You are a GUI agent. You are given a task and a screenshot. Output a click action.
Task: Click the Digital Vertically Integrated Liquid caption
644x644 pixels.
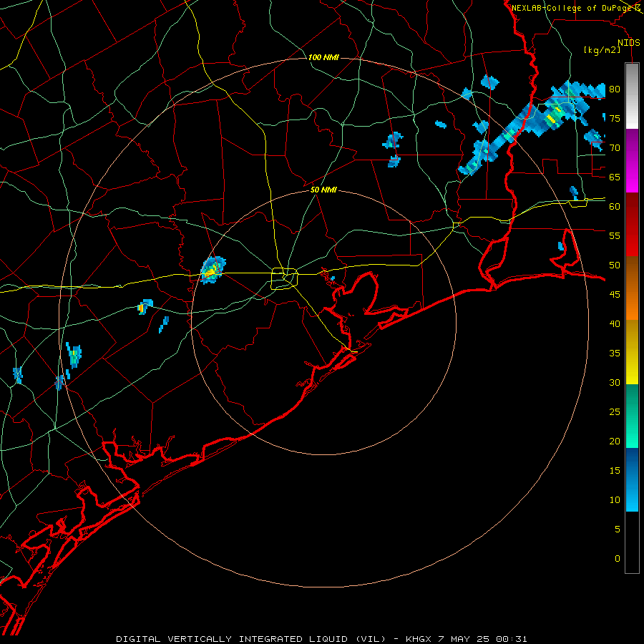tap(321, 639)
